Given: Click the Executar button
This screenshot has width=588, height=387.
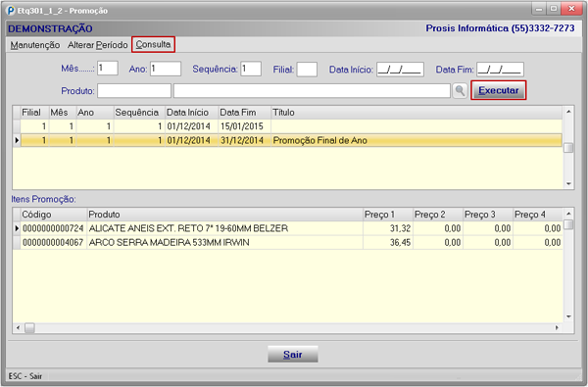Looking at the screenshot, I should point(499,90).
